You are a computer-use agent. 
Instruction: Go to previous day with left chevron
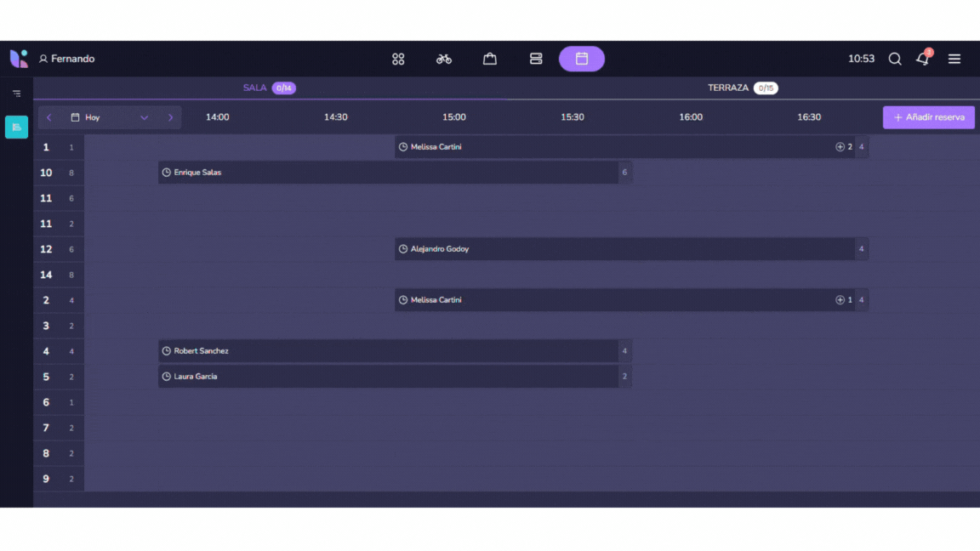[49, 117]
